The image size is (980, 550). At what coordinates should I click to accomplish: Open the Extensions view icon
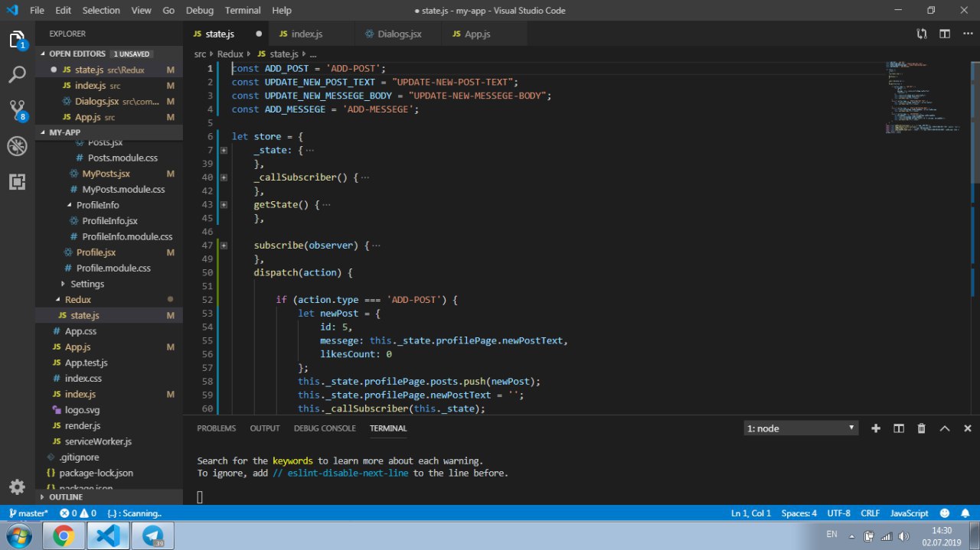(x=17, y=181)
